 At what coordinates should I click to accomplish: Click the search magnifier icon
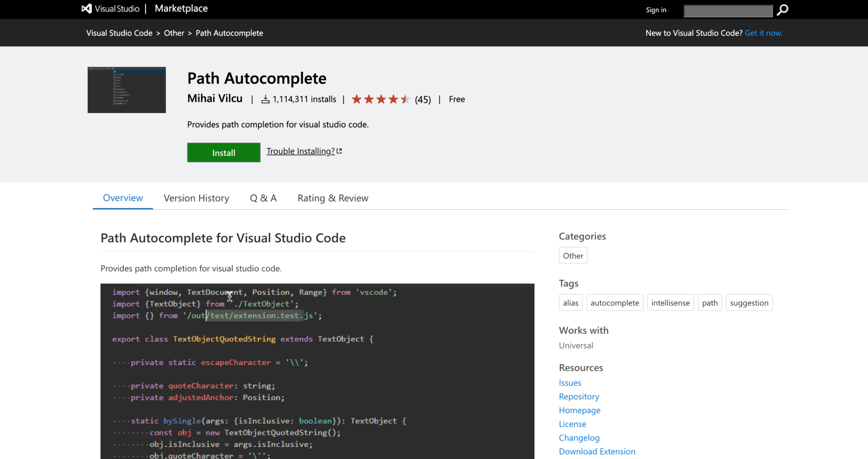coord(782,10)
